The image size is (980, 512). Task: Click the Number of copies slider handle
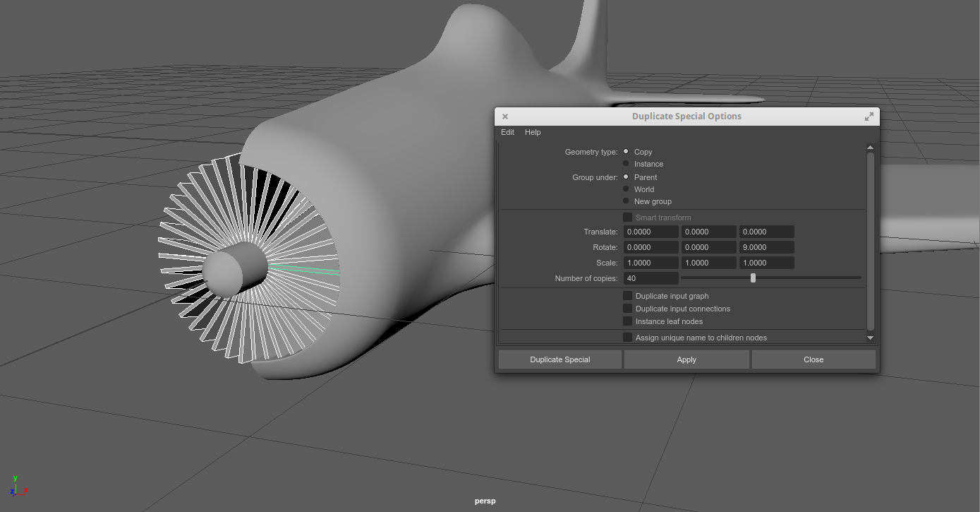point(753,278)
